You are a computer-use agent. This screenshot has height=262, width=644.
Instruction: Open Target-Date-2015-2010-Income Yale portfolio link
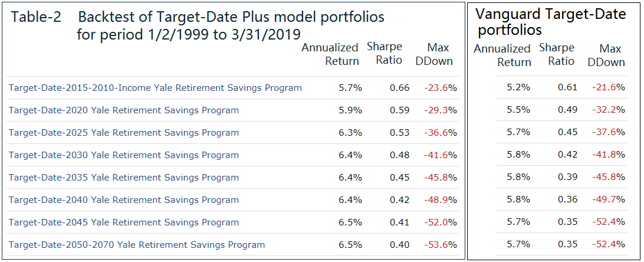point(155,88)
